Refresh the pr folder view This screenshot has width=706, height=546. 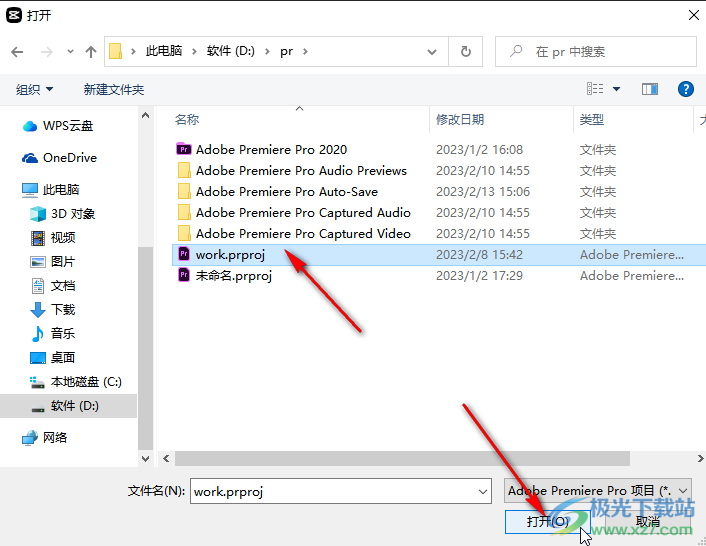[466, 52]
